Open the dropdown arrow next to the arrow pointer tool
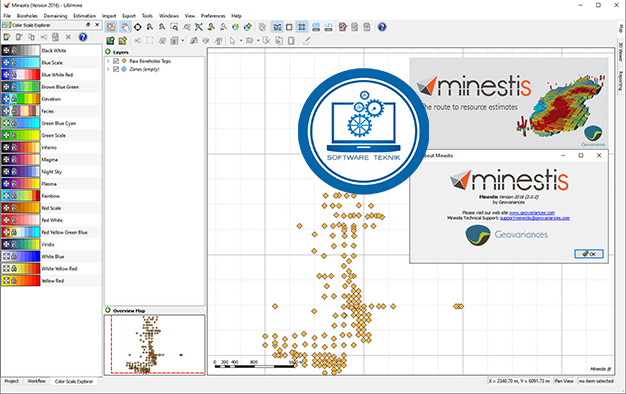626x394 pixels. [x=241, y=41]
